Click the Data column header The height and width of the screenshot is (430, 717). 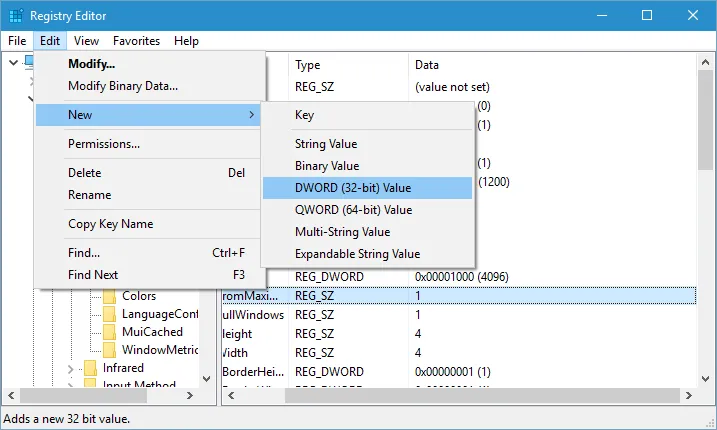tap(552, 65)
